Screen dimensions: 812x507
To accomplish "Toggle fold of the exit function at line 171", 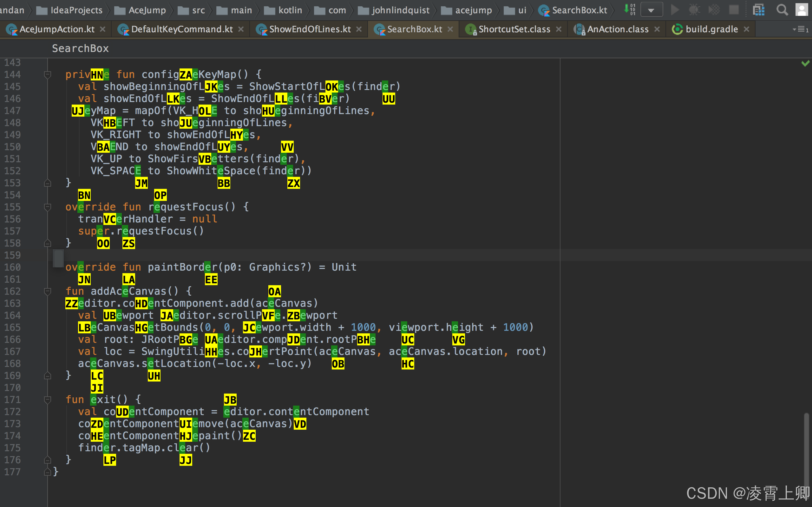I will [48, 400].
